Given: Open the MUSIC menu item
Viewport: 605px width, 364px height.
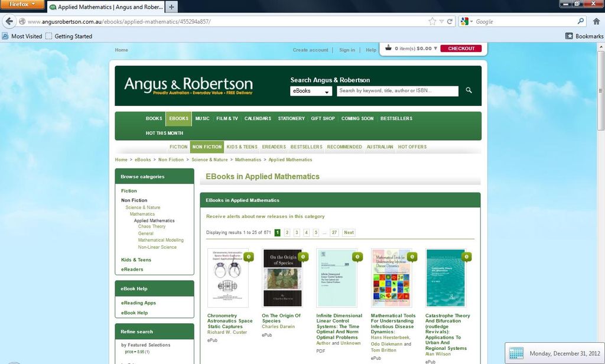Looking at the screenshot, I should click(x=202, y=119).
